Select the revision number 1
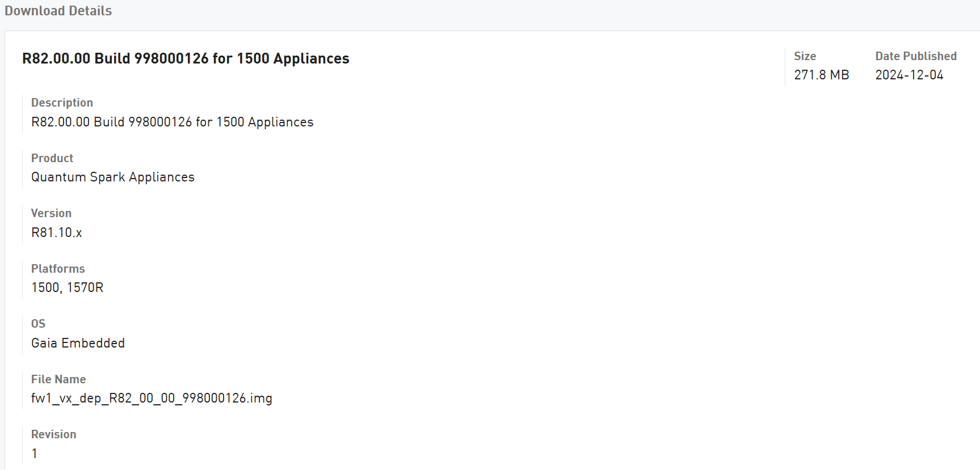 pos(35,454)
